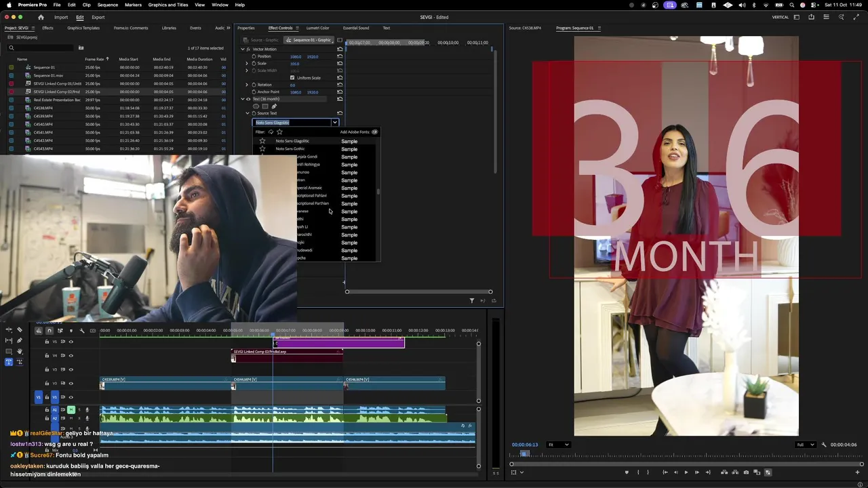Expand the Rotation property
This screenshot has height=488, width=868.
click(x=247, y=85)
